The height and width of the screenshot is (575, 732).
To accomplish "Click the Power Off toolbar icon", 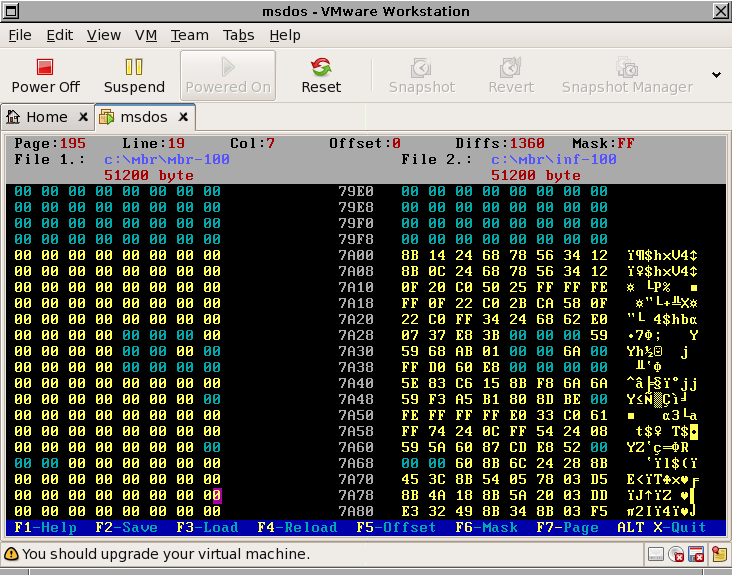I will pyautogui.click(x=45, y=67).
